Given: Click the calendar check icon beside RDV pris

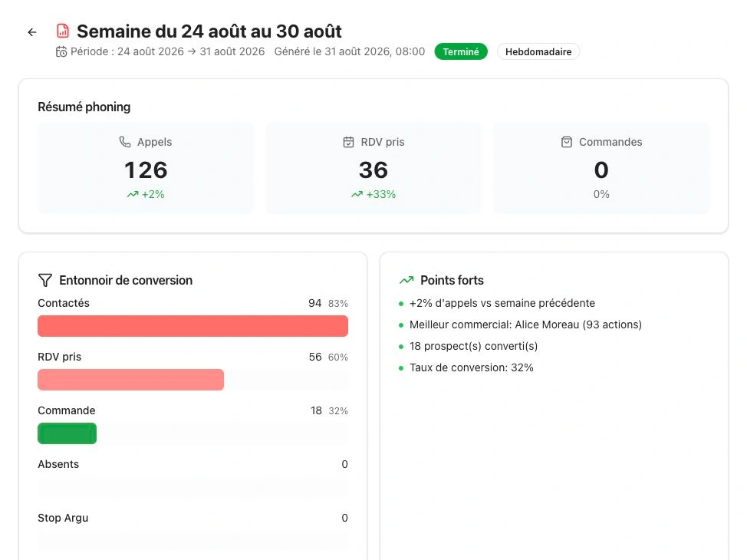Looking at the screenshot, I should point(349,142).
